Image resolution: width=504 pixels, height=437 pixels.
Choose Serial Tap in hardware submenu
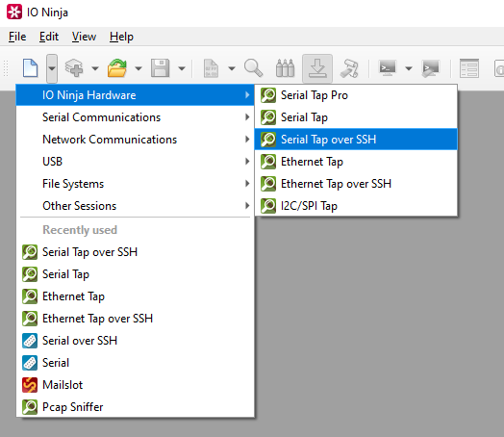[x=356, y=117]
